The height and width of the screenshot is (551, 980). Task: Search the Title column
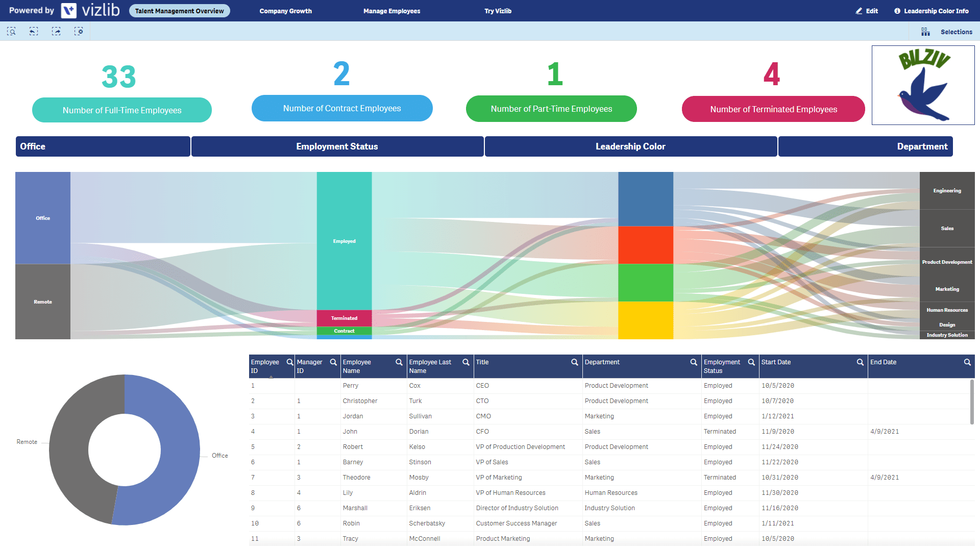point(574,362)
